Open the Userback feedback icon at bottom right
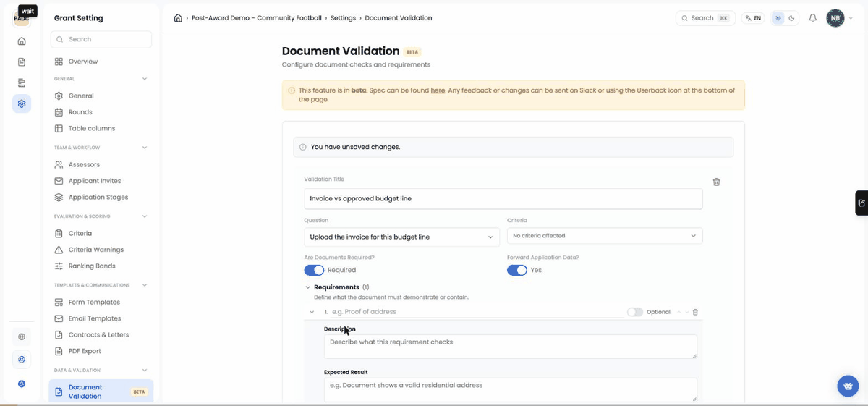This screenshot has width=868, height=406. tap(848, 386)
